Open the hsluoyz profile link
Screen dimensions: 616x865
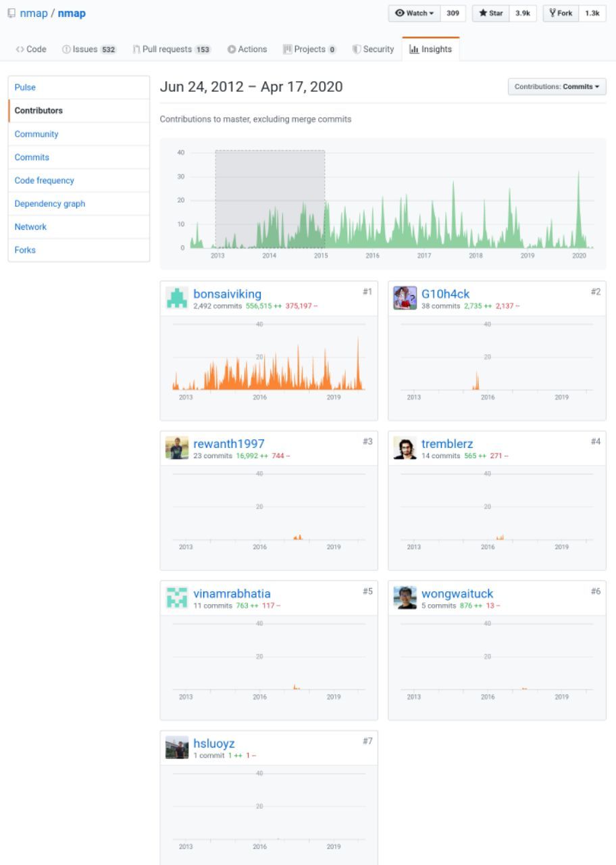click(214, 743)
